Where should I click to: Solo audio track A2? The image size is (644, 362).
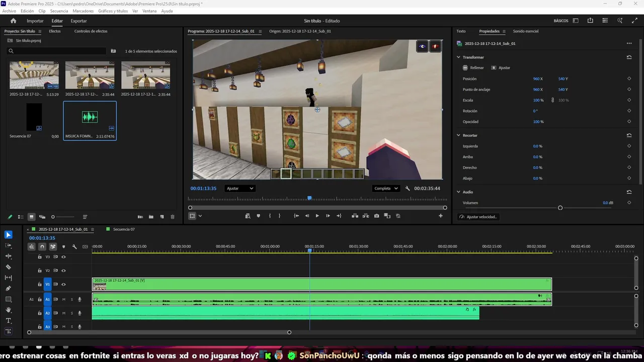click(x=71, y=313)
